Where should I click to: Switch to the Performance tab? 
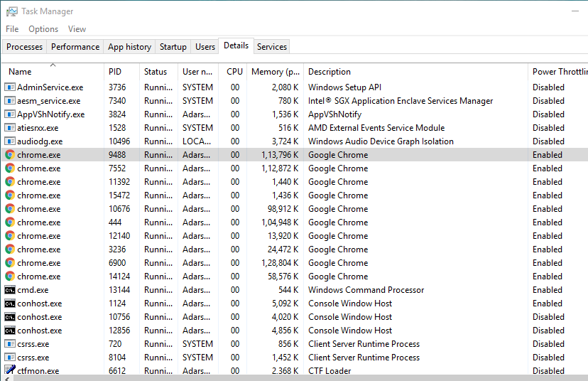75,47
